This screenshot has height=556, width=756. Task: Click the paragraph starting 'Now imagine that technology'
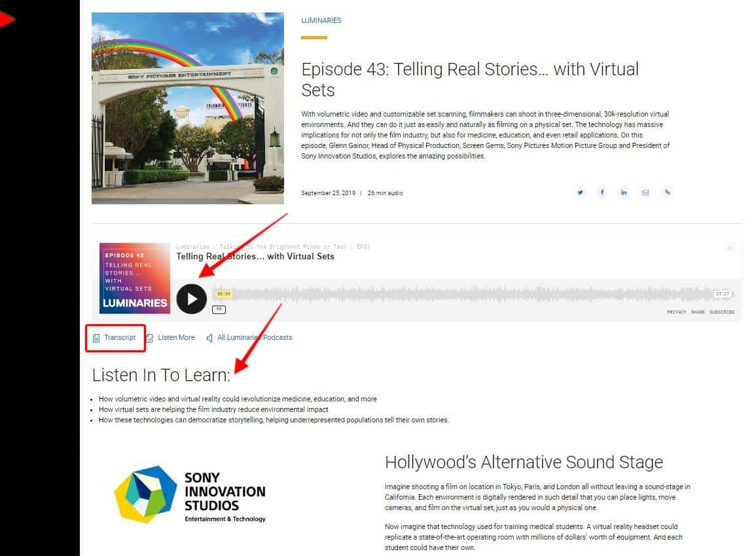(x=533, y=537)
